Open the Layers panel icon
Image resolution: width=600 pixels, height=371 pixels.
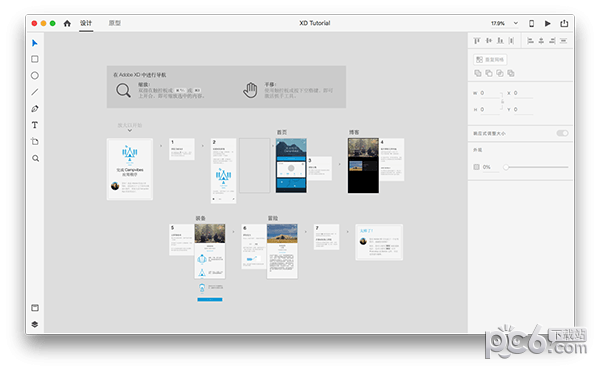tap(35, 324)
